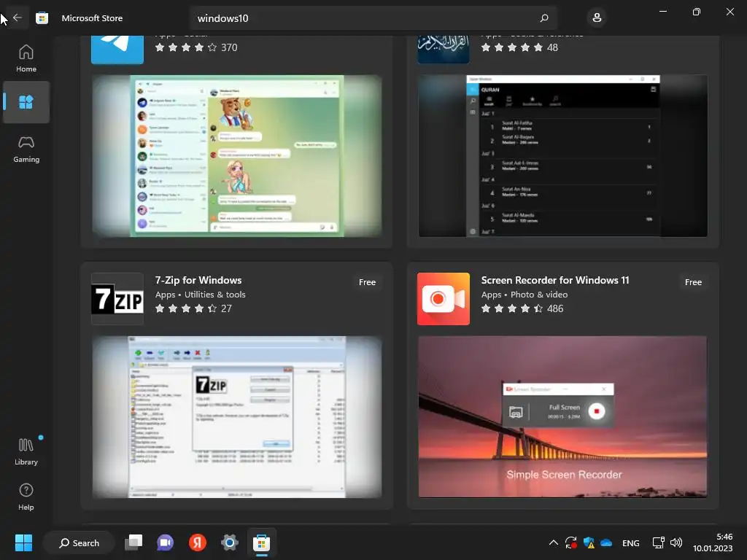Click the Quran app icon
The image size is (747, 560).
pyautogui.click(x=443, y=50)
